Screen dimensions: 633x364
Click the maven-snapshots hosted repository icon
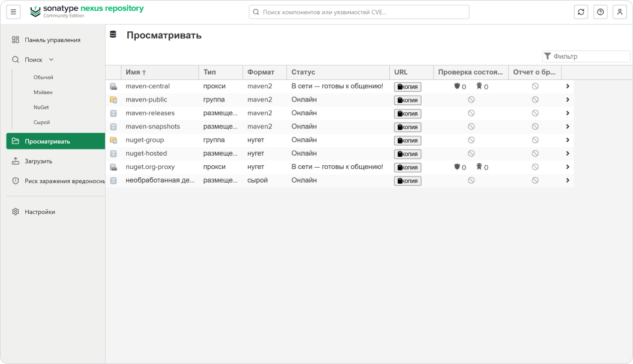click(x=114, y=127)
